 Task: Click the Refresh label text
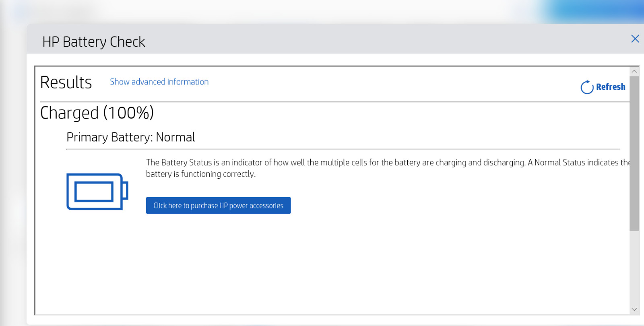(611, 87)
